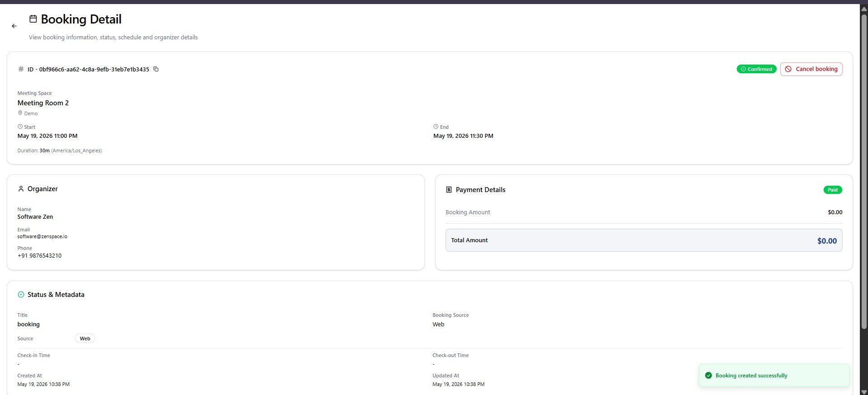Go back using the left arrow icon
Screen dimensions: 868x395
(14, 26)
